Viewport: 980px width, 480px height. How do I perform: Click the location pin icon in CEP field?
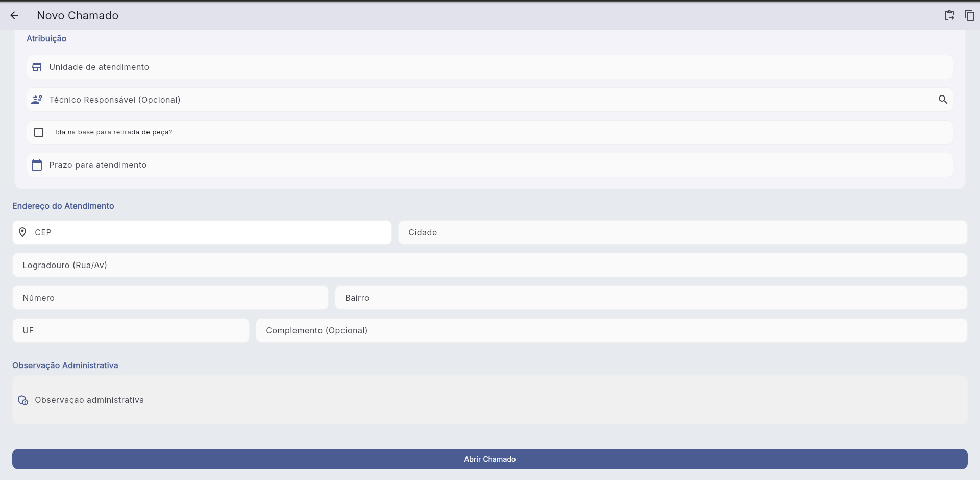point(22,232)
